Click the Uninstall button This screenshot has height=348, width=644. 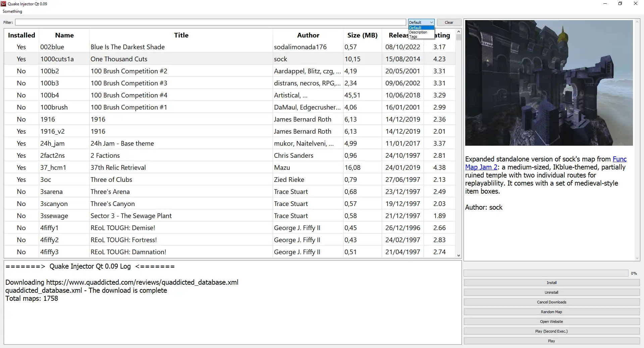pos(552,292)
